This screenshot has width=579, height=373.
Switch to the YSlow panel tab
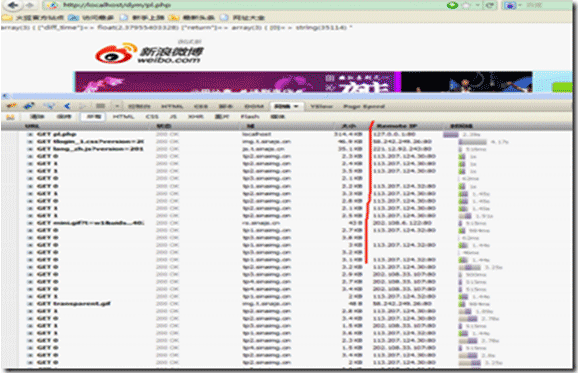[x=321, y=106]
